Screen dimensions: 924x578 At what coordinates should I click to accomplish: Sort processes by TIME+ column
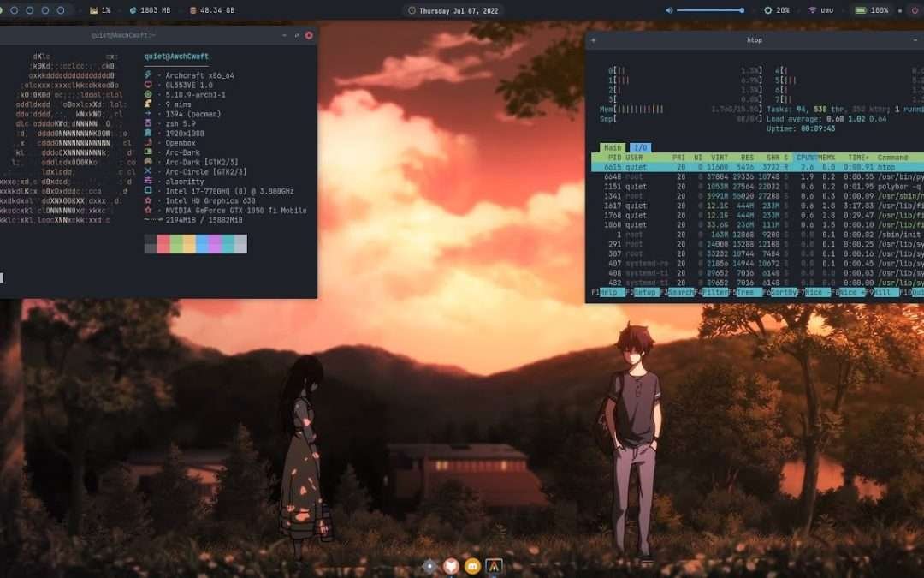(858, 157)
